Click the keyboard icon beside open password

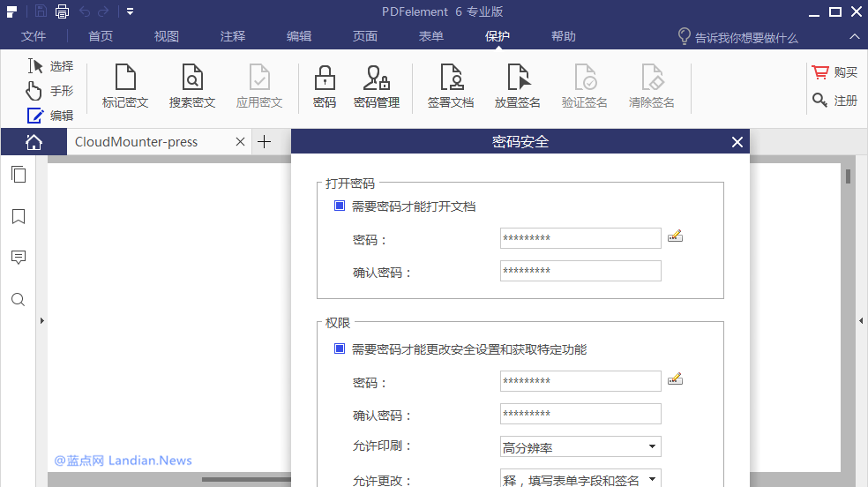tap(676, 236)
